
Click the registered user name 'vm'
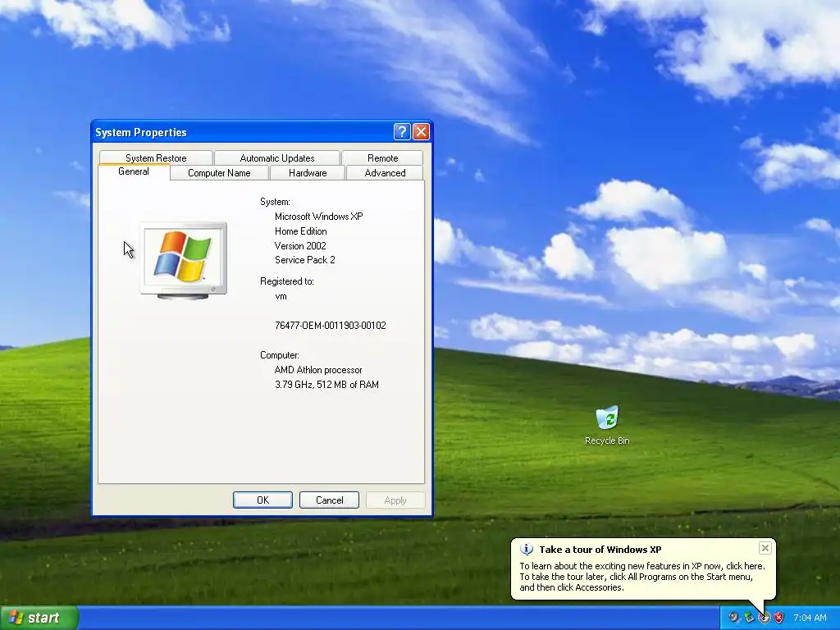(x=281, y=296)
